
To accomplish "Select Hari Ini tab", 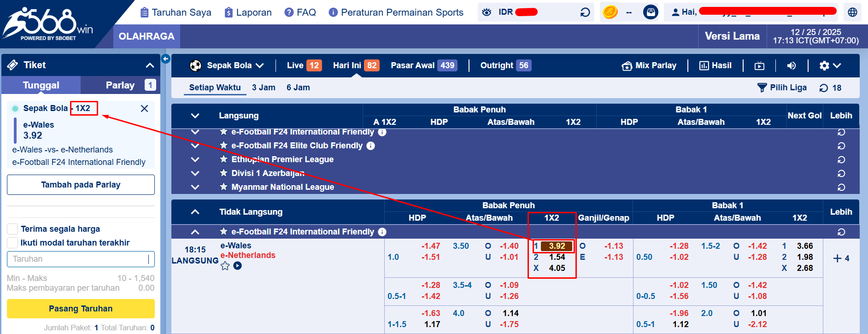I will tap(356, 65).
